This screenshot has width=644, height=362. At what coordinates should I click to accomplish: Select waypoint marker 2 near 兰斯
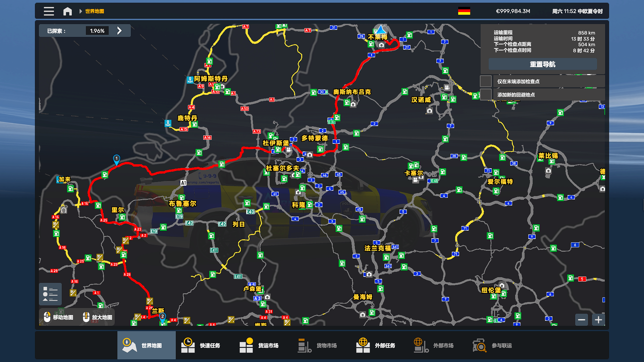point(162,317)
